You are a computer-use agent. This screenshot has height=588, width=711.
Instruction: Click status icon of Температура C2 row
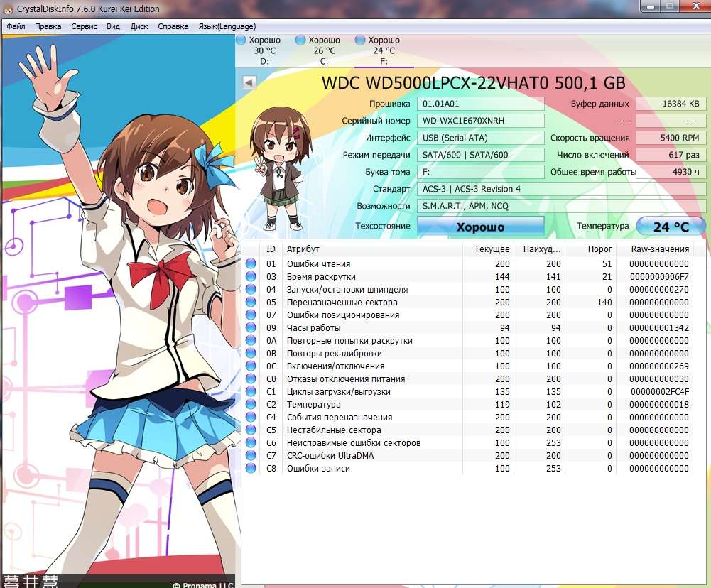pyautogui.click(x=251, y=404)
